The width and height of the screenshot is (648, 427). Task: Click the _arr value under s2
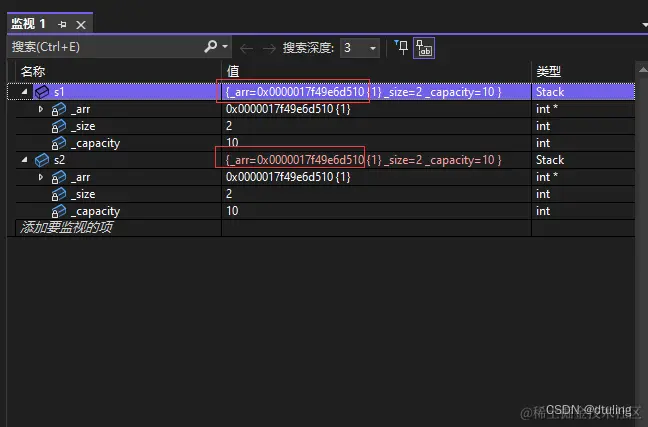(288, 177)
